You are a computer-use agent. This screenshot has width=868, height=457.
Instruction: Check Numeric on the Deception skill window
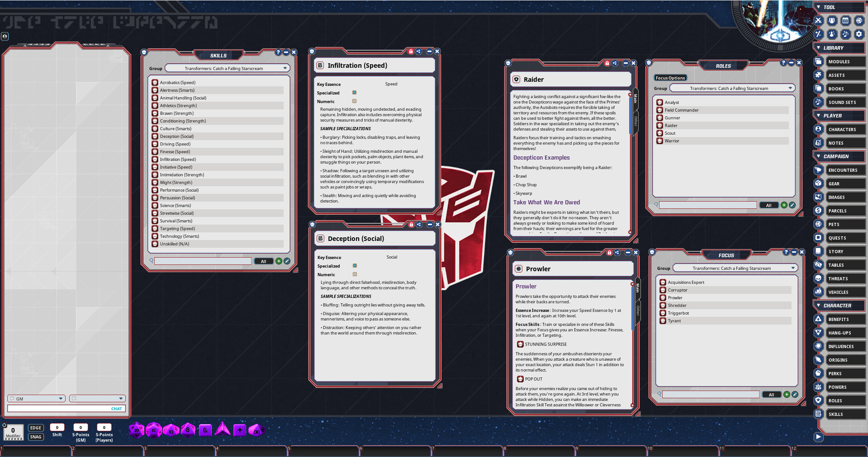pyautogui.click(x=355, y=274)
